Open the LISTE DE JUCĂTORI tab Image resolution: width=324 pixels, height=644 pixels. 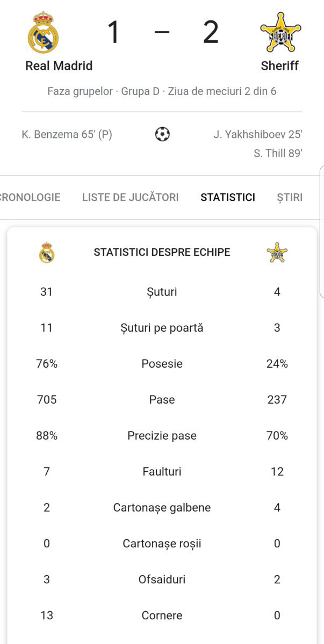[x=131, y=197]
